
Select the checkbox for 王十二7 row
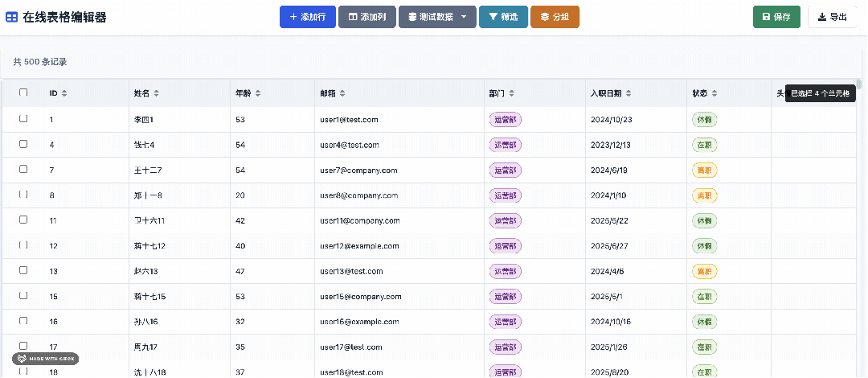(23, 169)
